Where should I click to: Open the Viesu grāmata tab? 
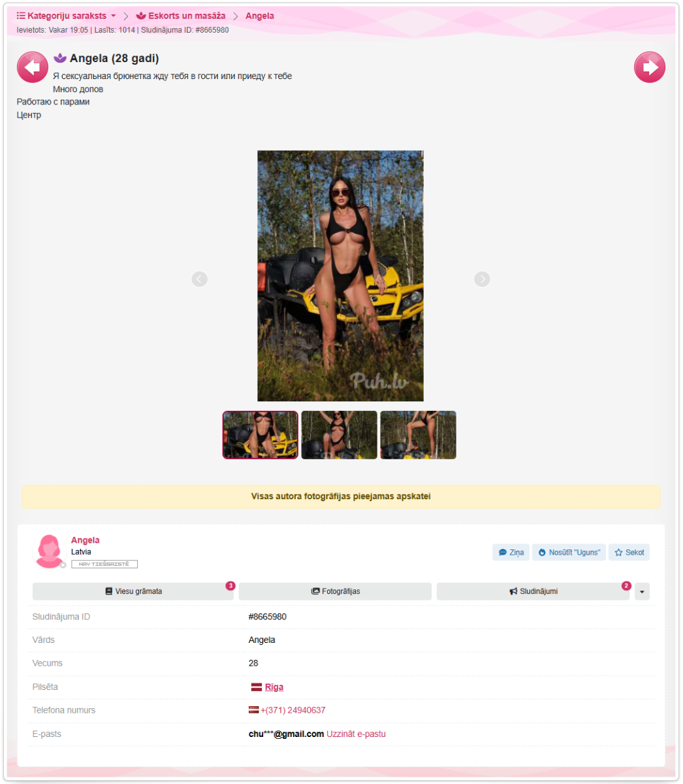(133, 591)
